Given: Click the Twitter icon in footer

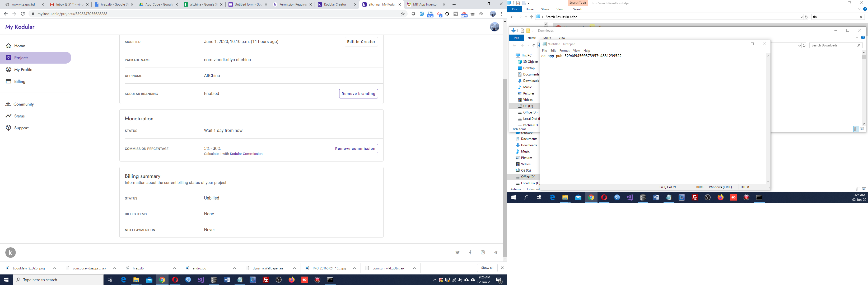Looking at the screenshot, I should pos(457,252).
